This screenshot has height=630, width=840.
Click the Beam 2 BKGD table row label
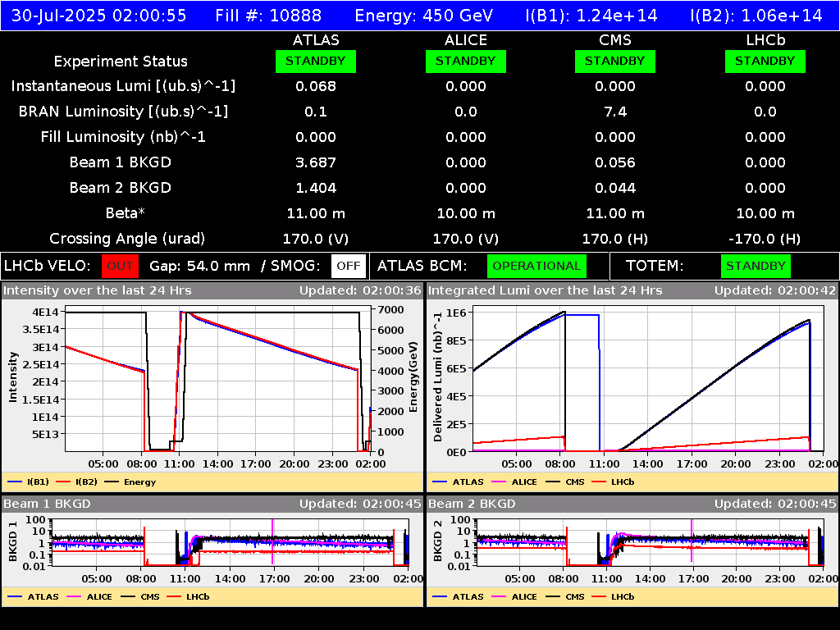pyautogui.click(x=121, y=188)
